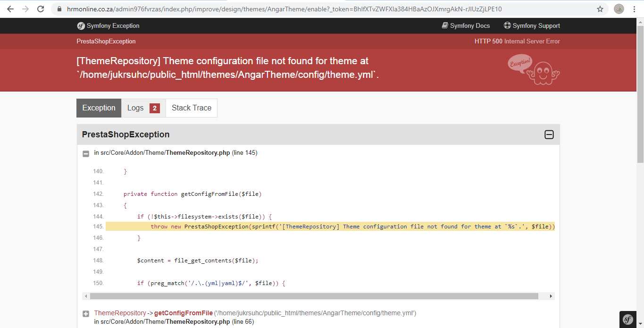644x328 pixels.
Task: Click the site lock icon in the address bar
Action: pyautogui.click(x=59, y=9)
